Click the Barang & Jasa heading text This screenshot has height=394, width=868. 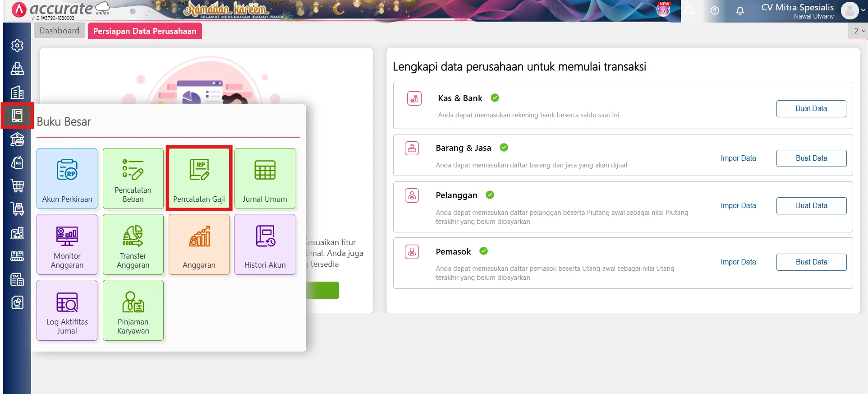pos(463,148)
